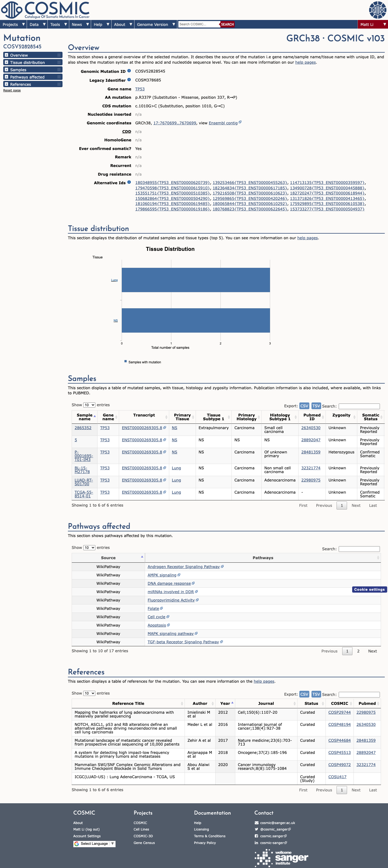This screenshot has width=388, height=868.
Task: Click the sort arrow on the Sample name column
Action: [95, 416]
